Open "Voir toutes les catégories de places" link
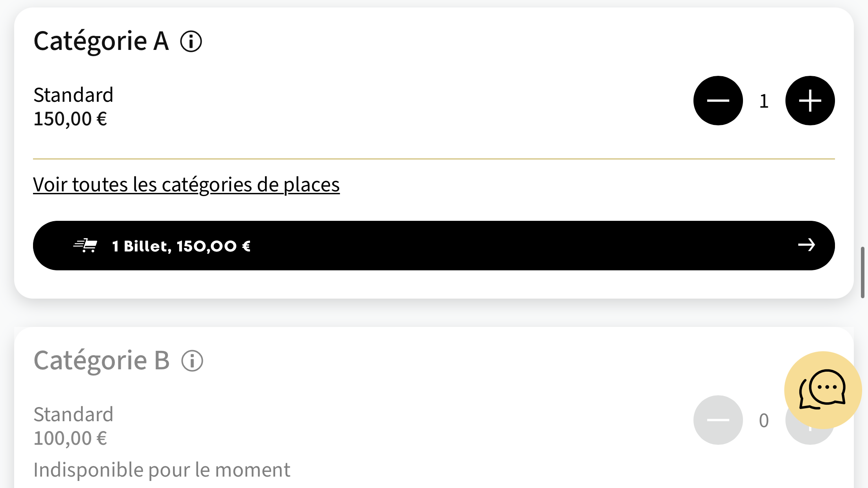868x488 pixels. [186, 184]
